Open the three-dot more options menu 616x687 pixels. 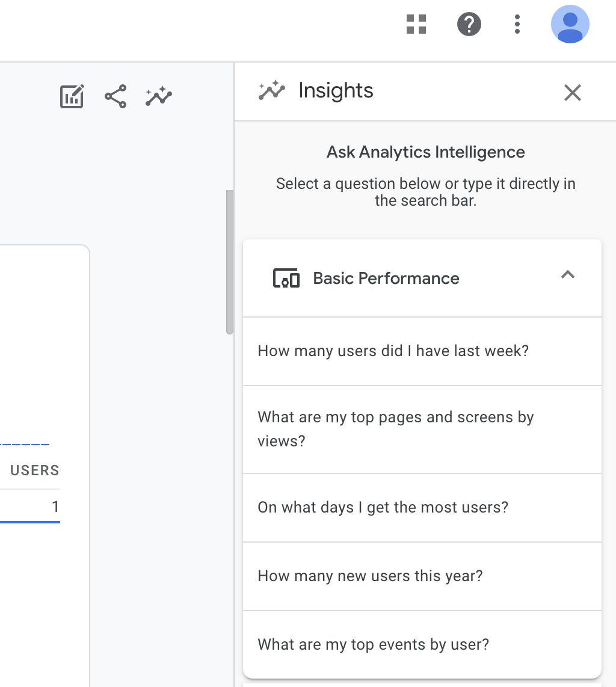click(x=517, y=25)
